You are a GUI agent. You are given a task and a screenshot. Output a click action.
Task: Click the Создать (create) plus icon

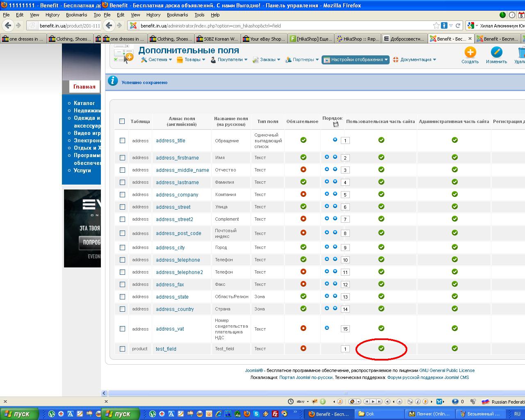470,52
